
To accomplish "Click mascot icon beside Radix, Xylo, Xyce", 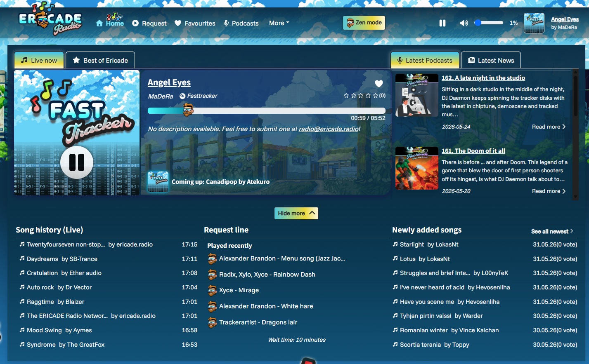I will click(212, 275).
